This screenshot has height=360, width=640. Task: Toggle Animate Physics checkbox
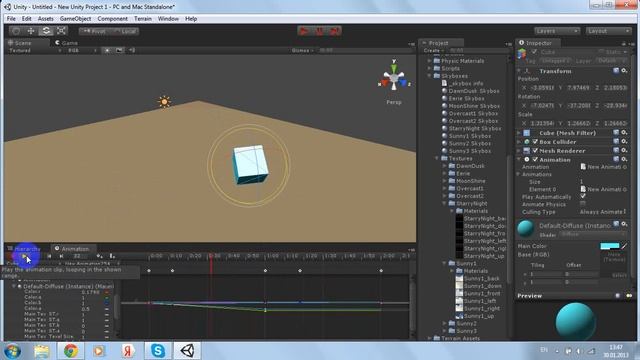[583, 204]
